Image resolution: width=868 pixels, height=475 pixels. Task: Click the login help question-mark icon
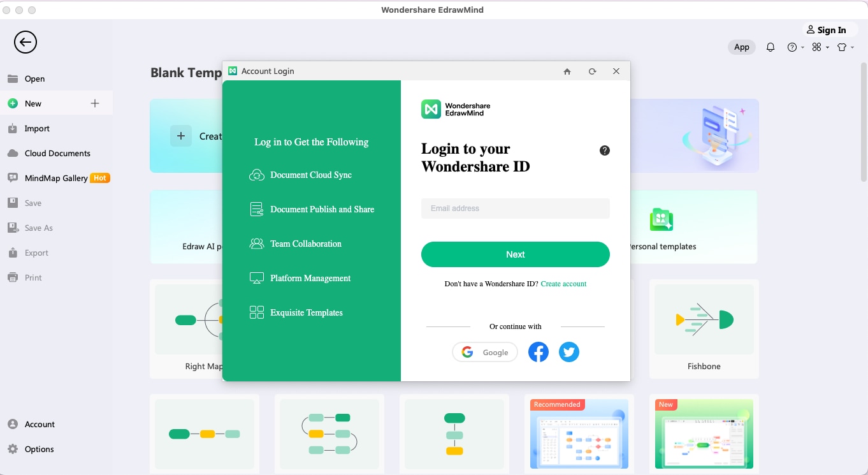coord(605,150)
